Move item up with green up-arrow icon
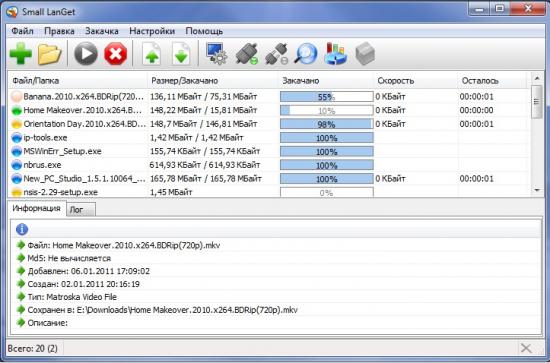This screenshot has height=363, width=550. [152, 54]
